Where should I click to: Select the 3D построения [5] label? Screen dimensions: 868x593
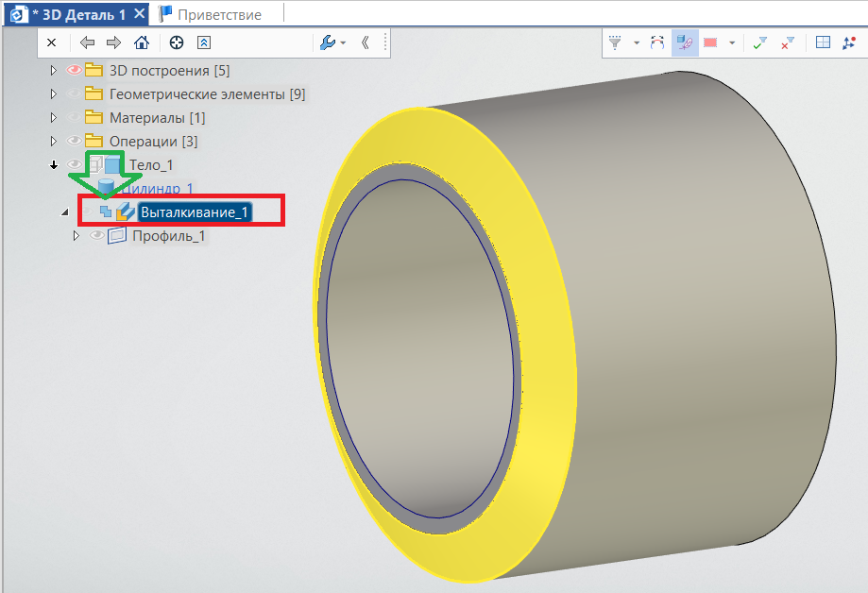point(169,70)
